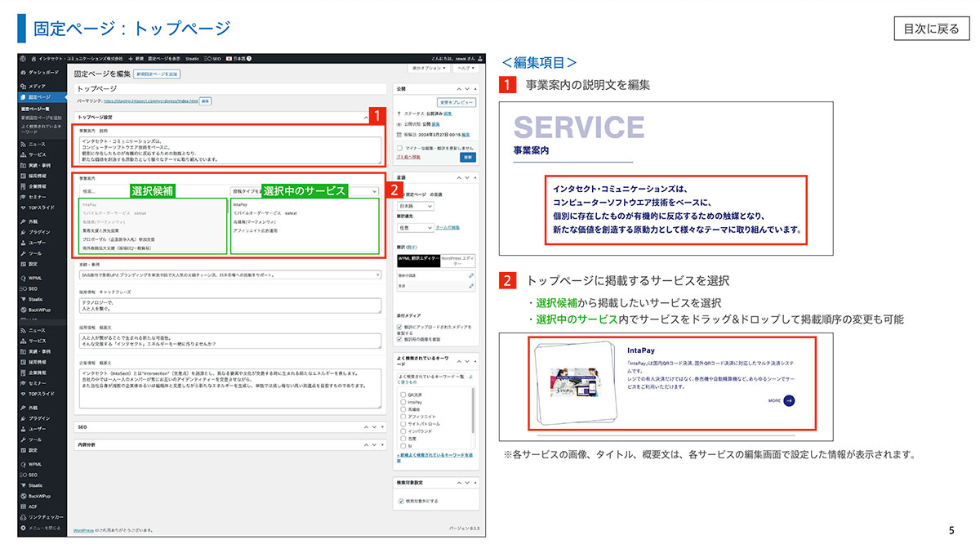Toggle the 検索対象外にする checkbox
The height and width of the screenshot is (549, 980).
click(x=399, y=501)
